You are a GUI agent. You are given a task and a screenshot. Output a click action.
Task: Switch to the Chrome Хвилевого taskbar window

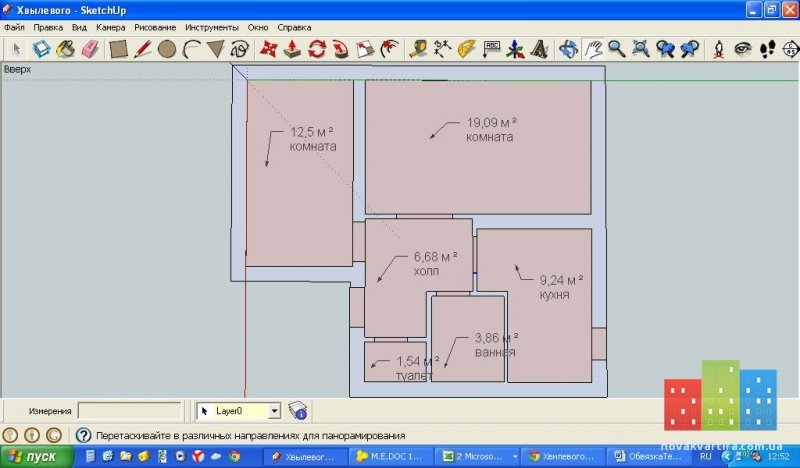point(563,457)
